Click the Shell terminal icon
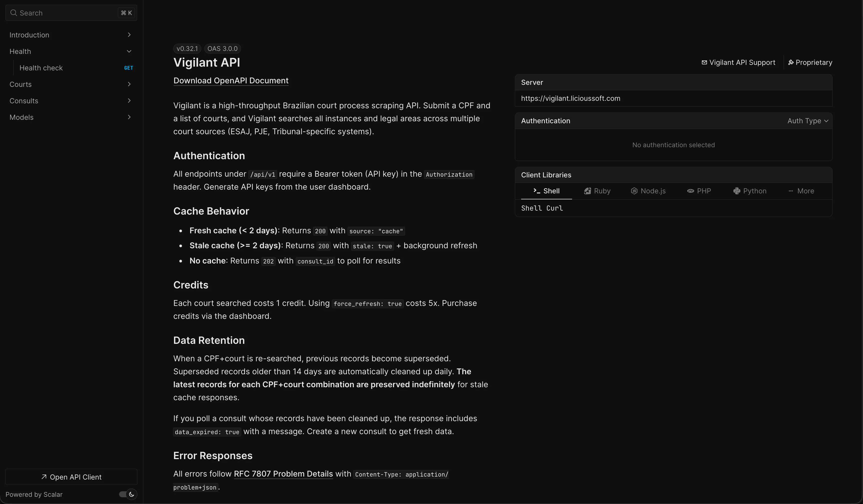The height and width of the screenshot is (504, 863). pos(537,191)
